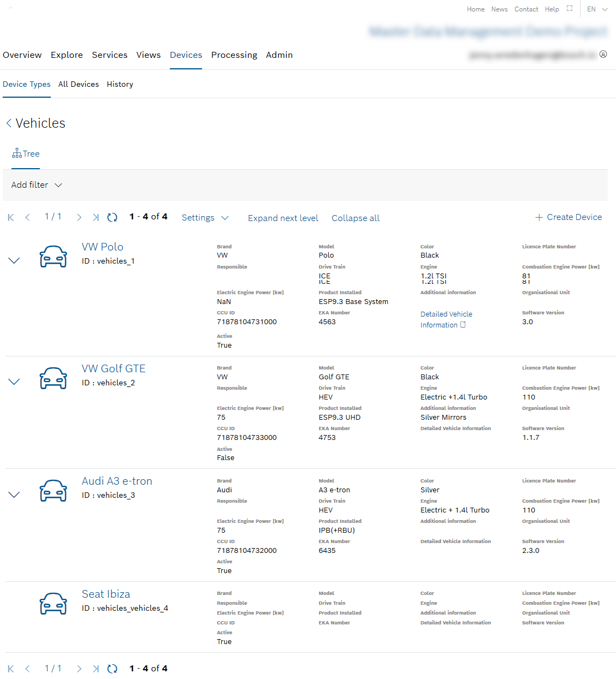Go to previous page in bottom pagination
This screenshot has width=616, height=679.
pyautogui.click(x=27, y=669)
